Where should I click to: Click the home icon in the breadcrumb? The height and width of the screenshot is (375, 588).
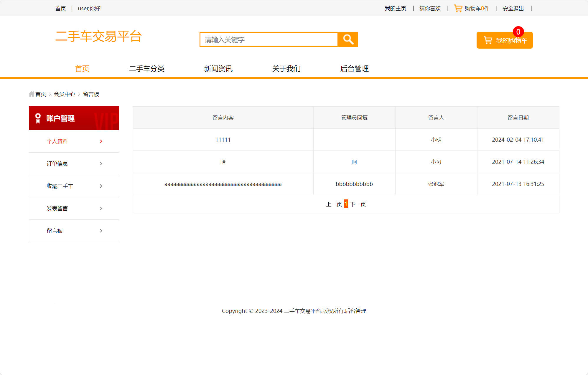pyautogui.click(x=32, y=94)
